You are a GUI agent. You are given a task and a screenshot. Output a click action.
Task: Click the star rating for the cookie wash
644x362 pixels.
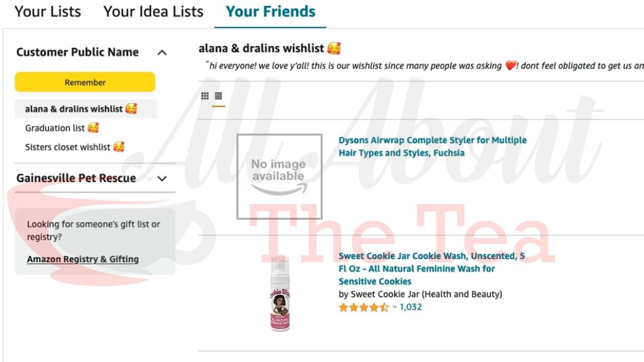click(x=363, y=307)
